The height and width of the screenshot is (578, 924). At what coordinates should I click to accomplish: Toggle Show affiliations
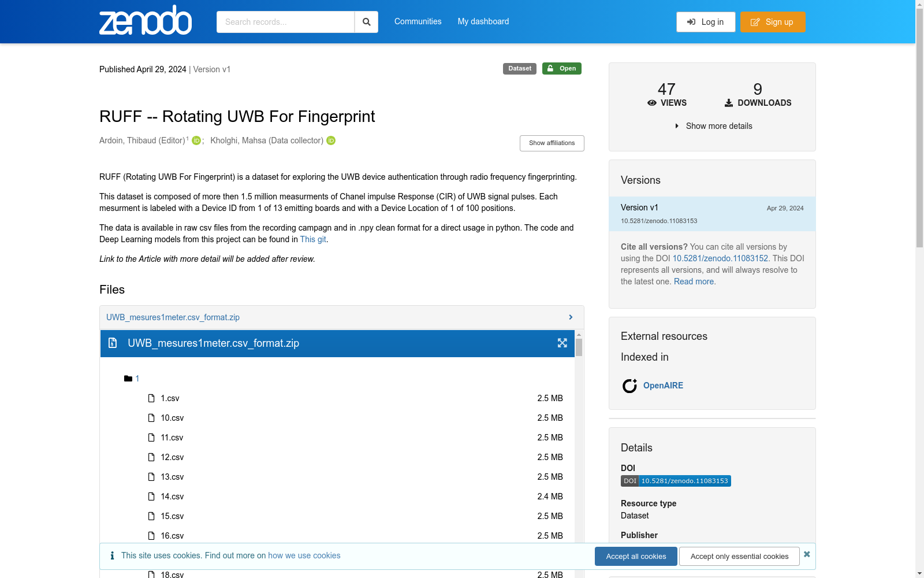pyautogui.click(x=552, y=143)
